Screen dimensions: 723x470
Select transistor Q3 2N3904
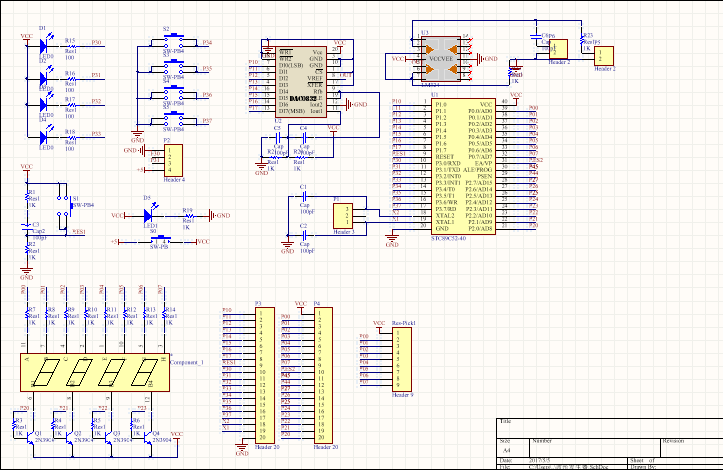point(109,437)
